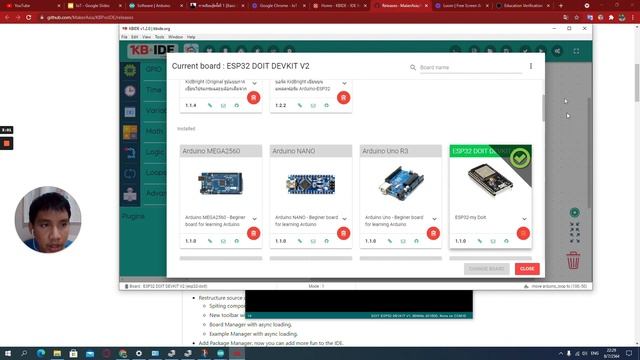
Task: Open the three-dot options menu in dialog
Action: (531, 66)
